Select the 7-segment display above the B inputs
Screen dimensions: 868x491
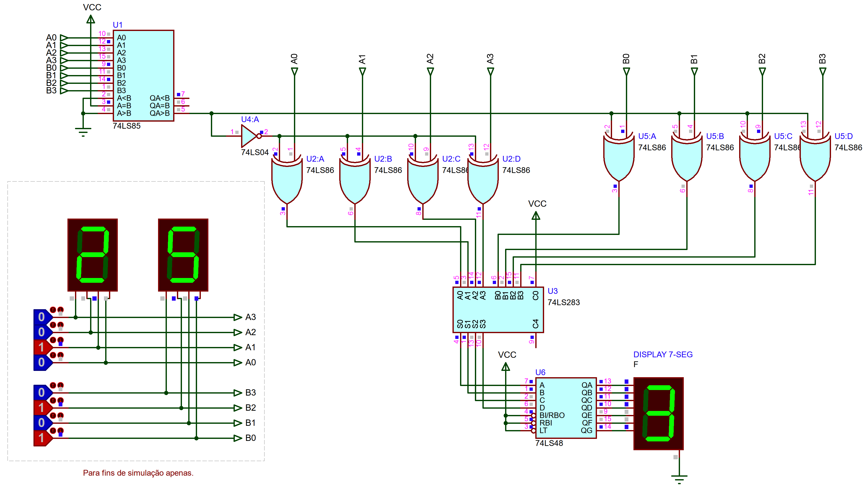183,255
